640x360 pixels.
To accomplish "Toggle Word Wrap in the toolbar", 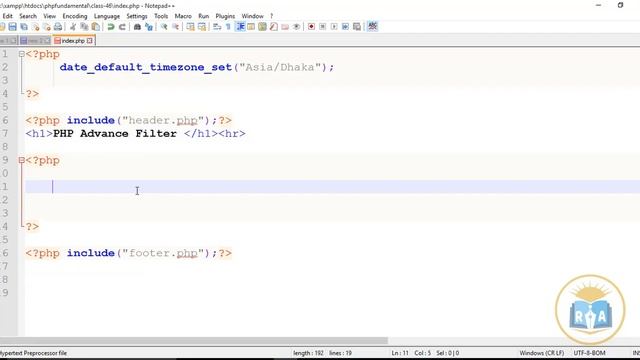I will tap(217, 27).
